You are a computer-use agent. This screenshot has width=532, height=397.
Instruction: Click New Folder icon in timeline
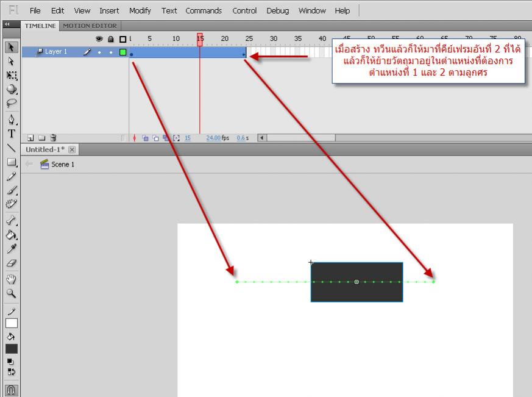click(41, 138)
